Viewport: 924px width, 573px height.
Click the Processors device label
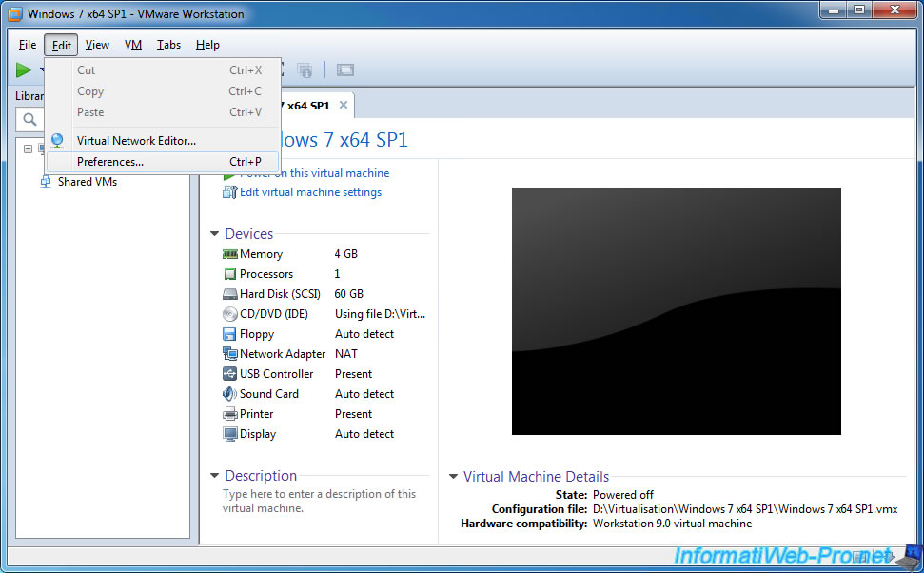(266, 274)
